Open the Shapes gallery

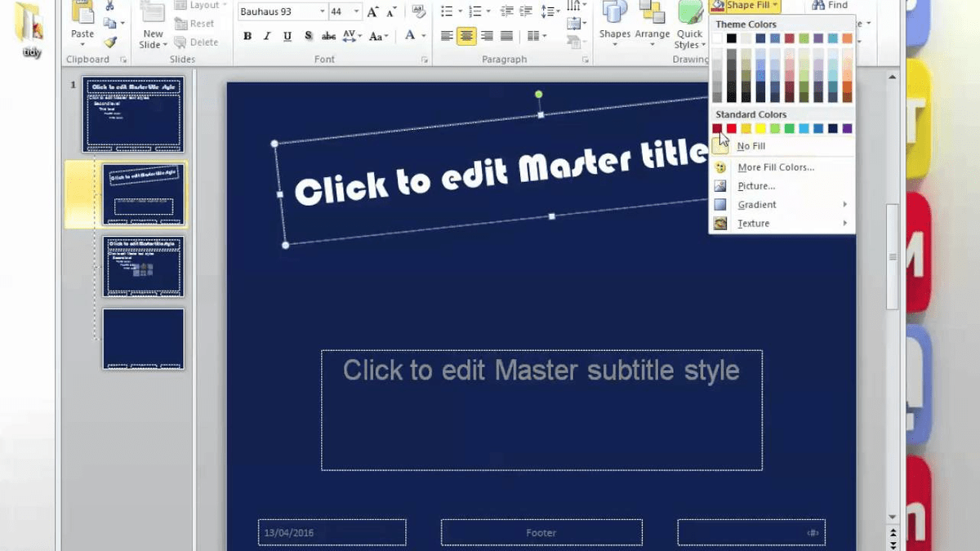pyautogui.click(x=614, y=23)
